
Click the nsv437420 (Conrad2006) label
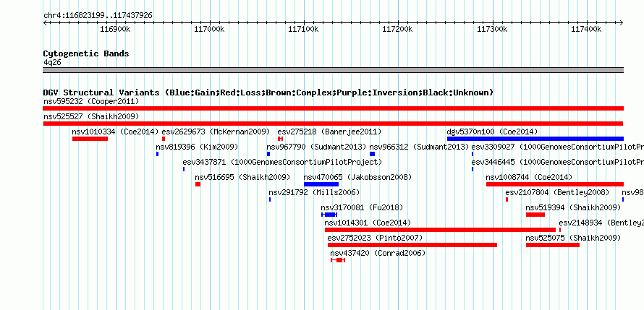point(378,253)
